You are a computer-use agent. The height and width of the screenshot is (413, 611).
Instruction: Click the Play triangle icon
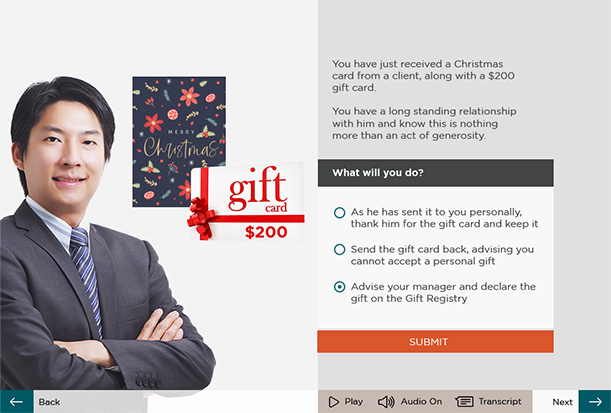334,402
